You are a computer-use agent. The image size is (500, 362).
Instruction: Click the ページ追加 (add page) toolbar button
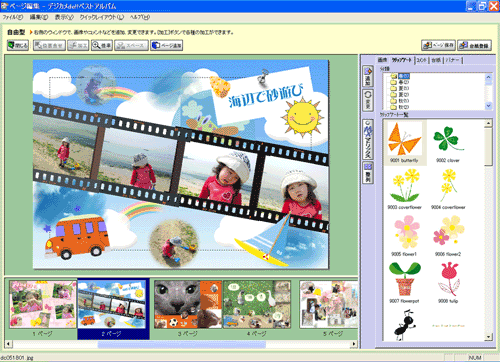click(x=167, y=45)
